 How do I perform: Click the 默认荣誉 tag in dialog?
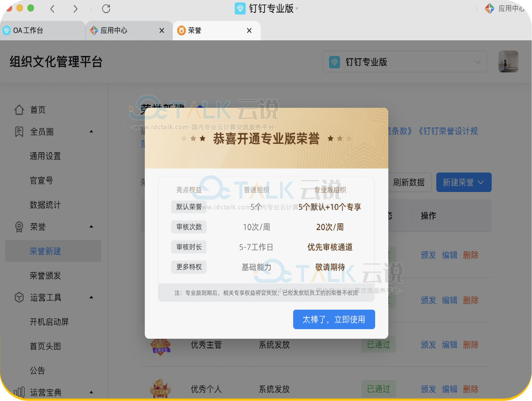click(x=189, y=207)
